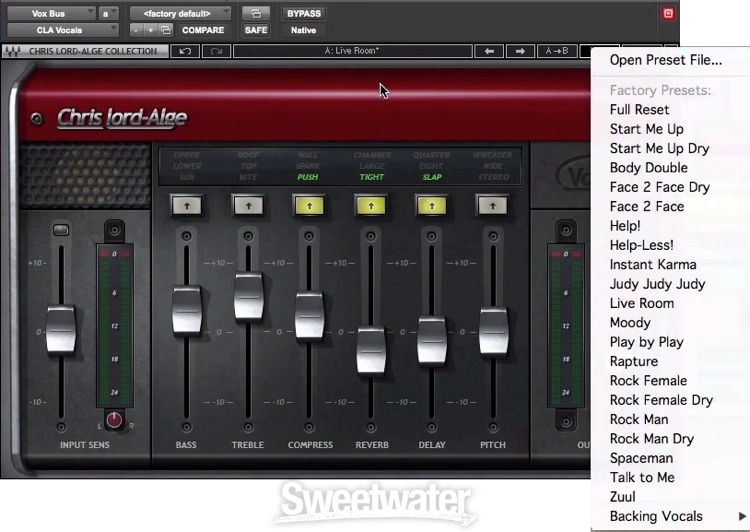Click the plus preset button
Viewport: 750px width, 532px height.
point(151,30)
